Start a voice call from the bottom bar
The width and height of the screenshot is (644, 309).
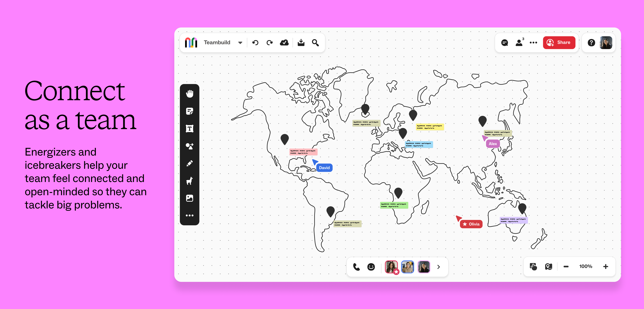(x=356, y=267)
